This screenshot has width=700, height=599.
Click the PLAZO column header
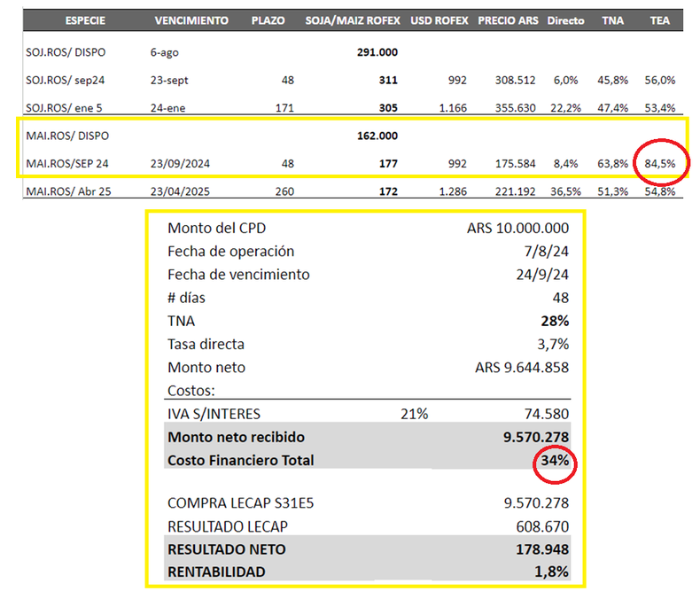pyautogui.click(x=268, y=20)
